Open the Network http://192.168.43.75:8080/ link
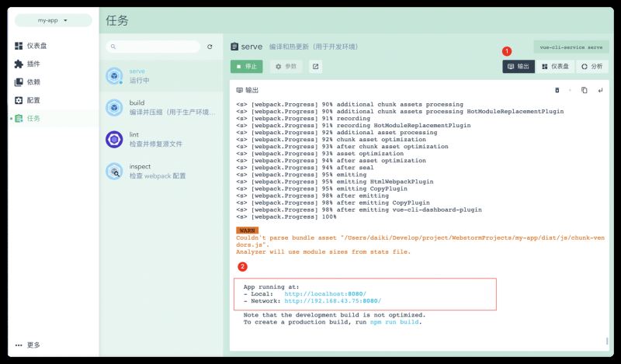Screen dimensions: 621x364 tap(333, 301)
